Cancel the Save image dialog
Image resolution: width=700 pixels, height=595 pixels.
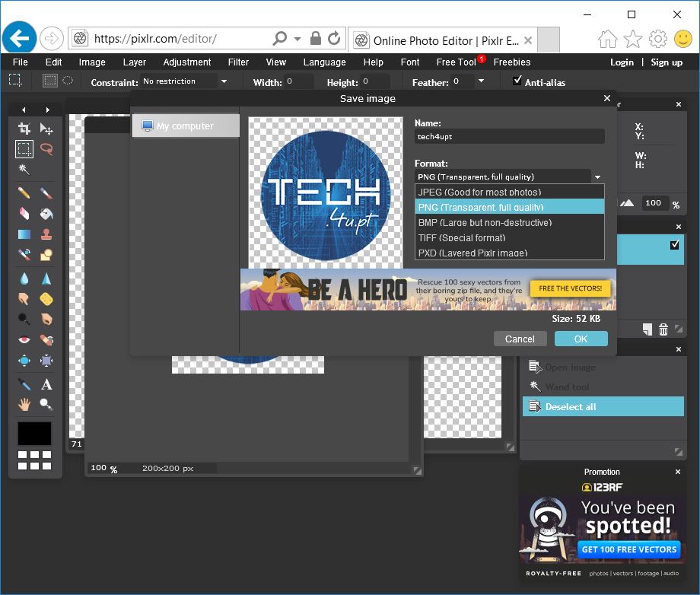[520, 339]
